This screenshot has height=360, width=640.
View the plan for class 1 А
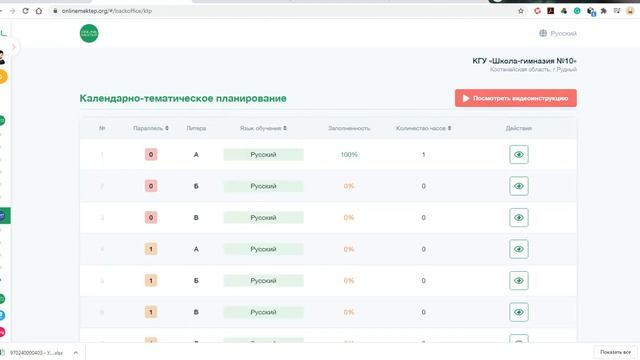tap(518, 249)
